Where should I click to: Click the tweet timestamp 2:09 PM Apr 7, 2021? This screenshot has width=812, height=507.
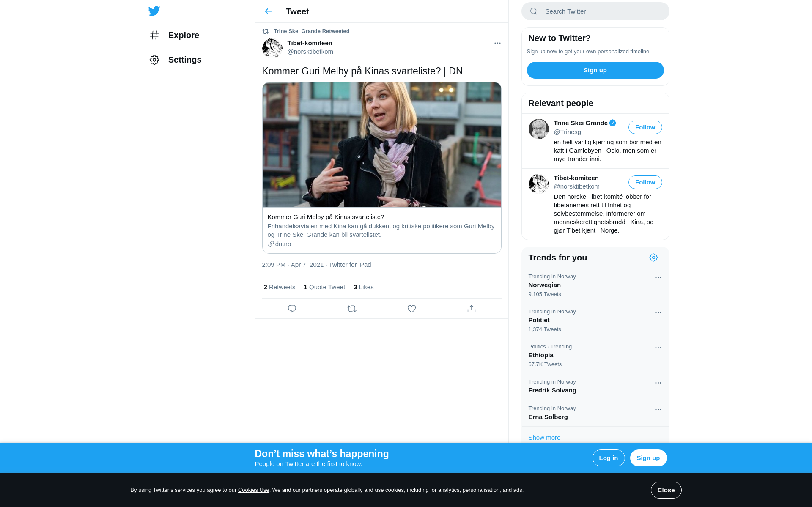[x=293, y=265]
